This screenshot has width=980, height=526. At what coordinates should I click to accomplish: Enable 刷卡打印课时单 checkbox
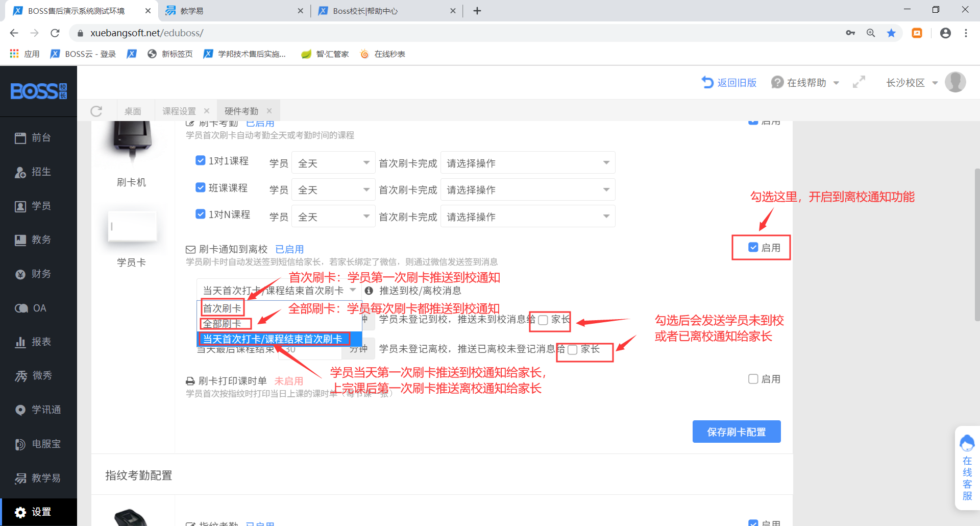(753, 379)
